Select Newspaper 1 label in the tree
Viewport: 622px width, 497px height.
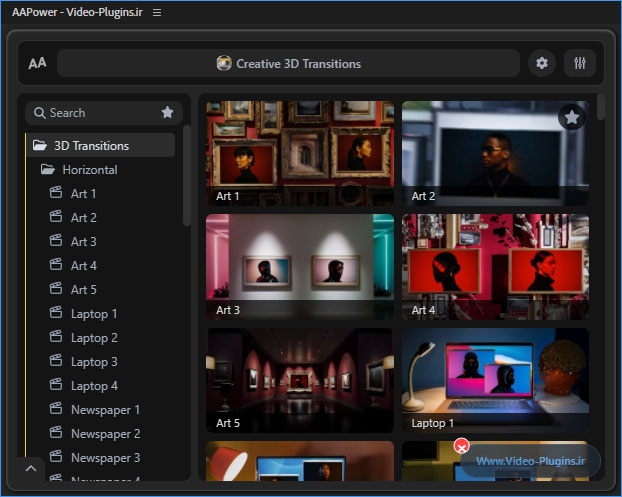[105, 410]
